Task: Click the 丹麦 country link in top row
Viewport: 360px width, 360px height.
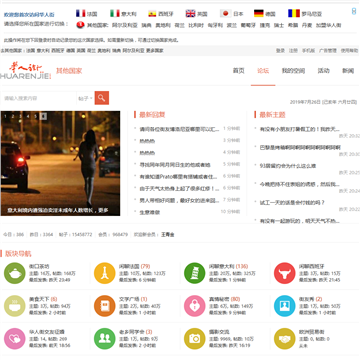Action: coord(307,25)
